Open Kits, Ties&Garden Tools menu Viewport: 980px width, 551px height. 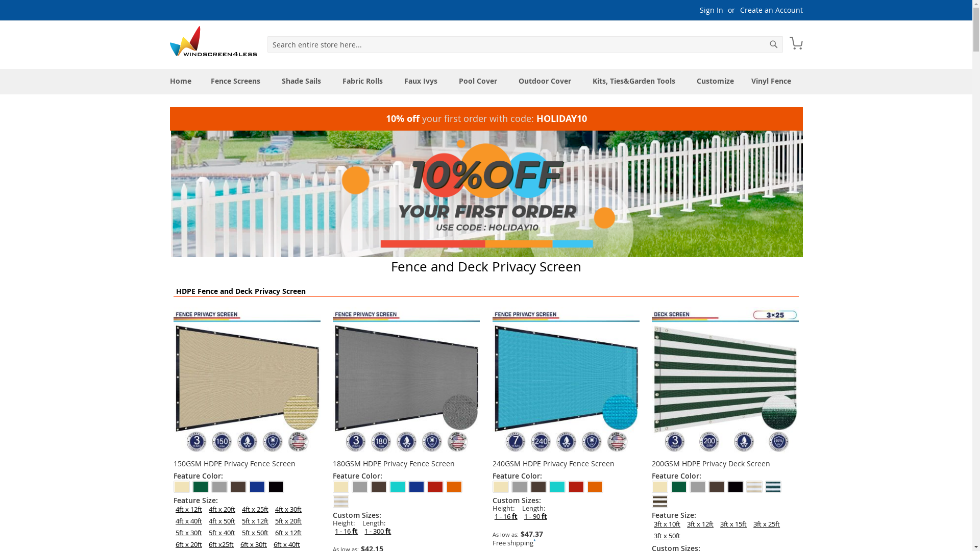633,81
